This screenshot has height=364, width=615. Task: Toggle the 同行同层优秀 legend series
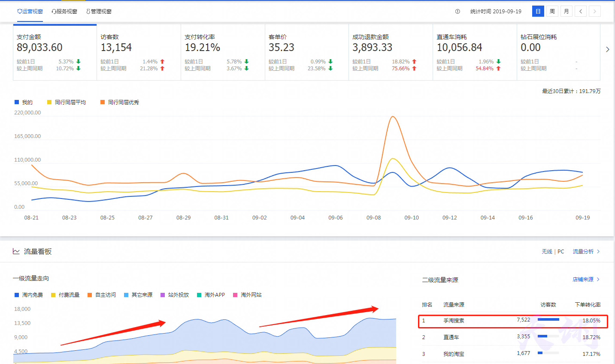click(x=120, y=102)
